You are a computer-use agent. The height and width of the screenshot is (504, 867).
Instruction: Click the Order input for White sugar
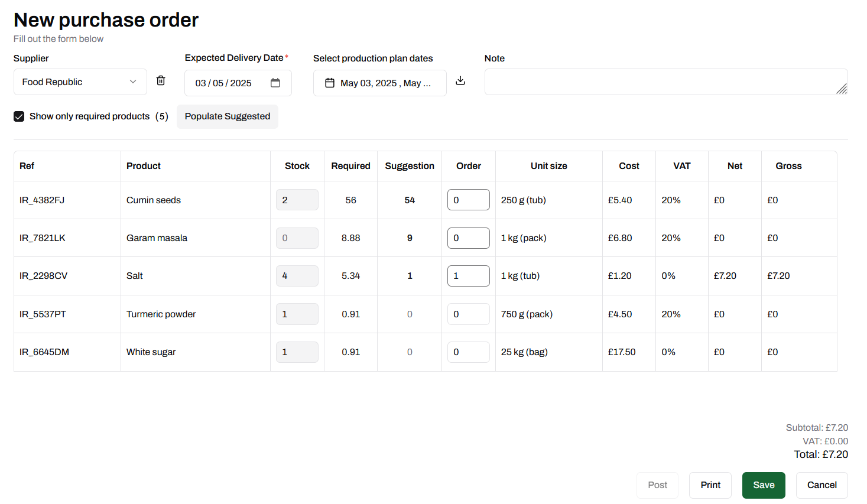pos(468,352)
